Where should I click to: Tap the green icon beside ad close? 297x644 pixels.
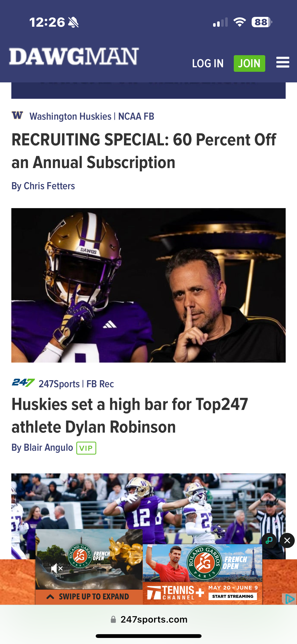pyautogui.click(x=269, y=540)
